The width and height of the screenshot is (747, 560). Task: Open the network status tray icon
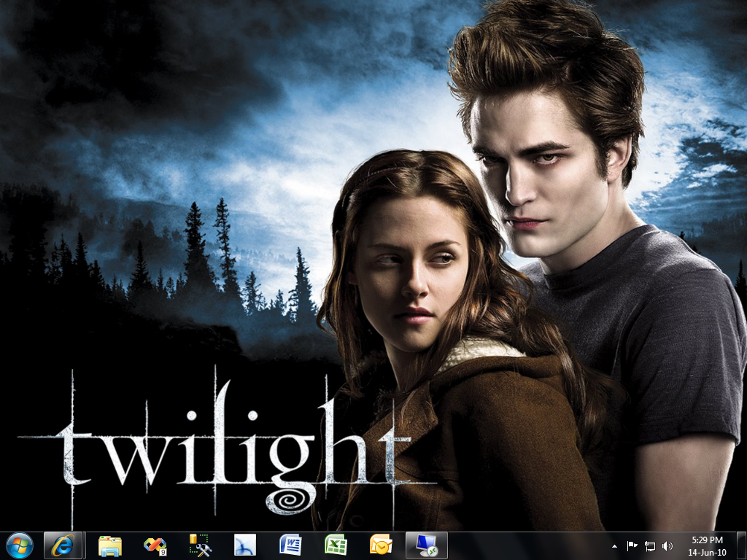(649, 546)
